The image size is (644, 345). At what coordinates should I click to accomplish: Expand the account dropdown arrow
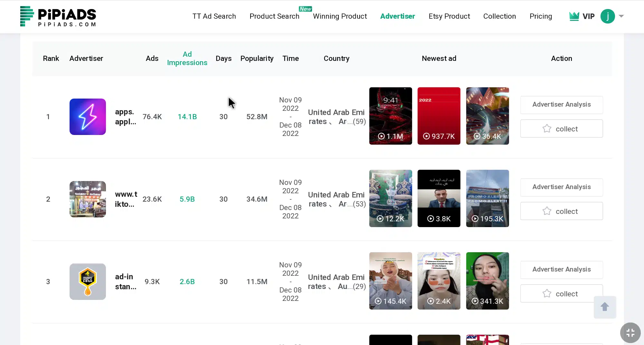point(621,16)
